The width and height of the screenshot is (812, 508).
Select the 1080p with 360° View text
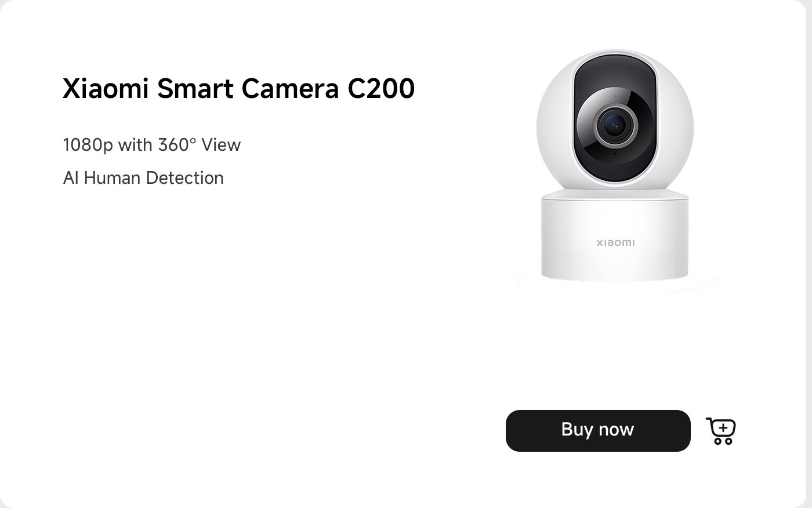(151, 145)
